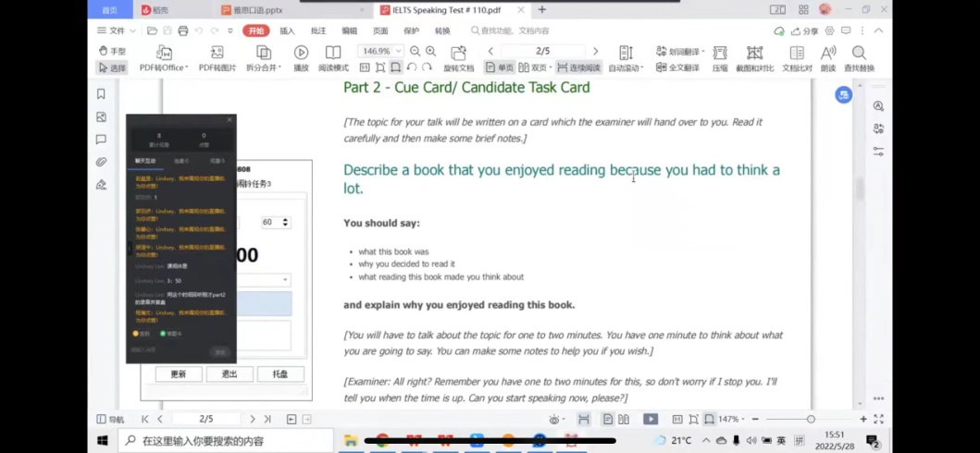
Task: Click the 朗读 read aloud icon
Action: 828,54
